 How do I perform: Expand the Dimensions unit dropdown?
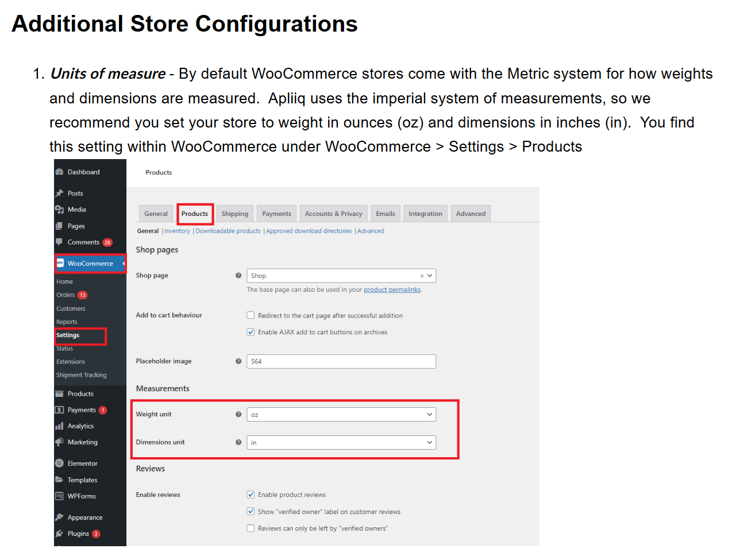[x=341, y=443]
